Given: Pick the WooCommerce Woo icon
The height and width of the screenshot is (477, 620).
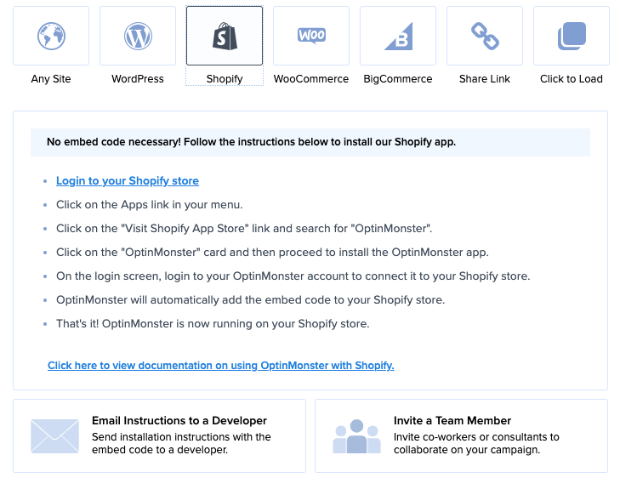Looking at the screenshot, I should [x=311, y=36].
